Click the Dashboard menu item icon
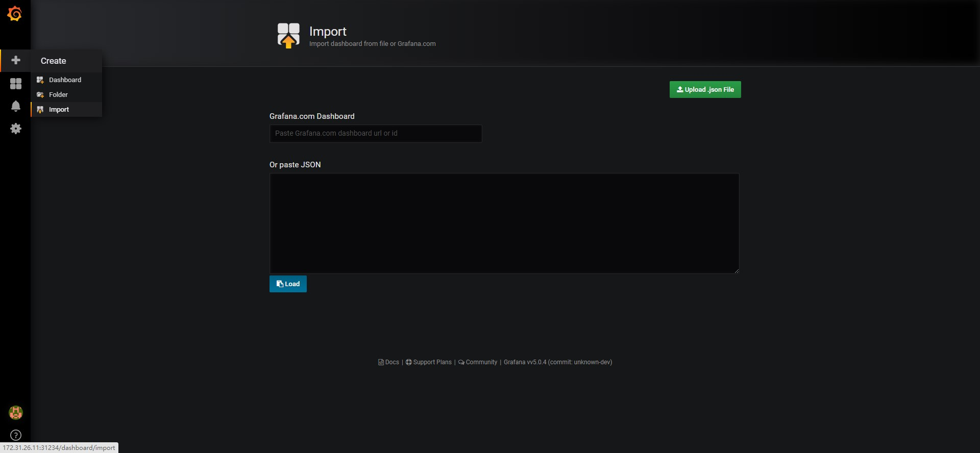This screenshot has width=980, height=453. pos(40,80)
